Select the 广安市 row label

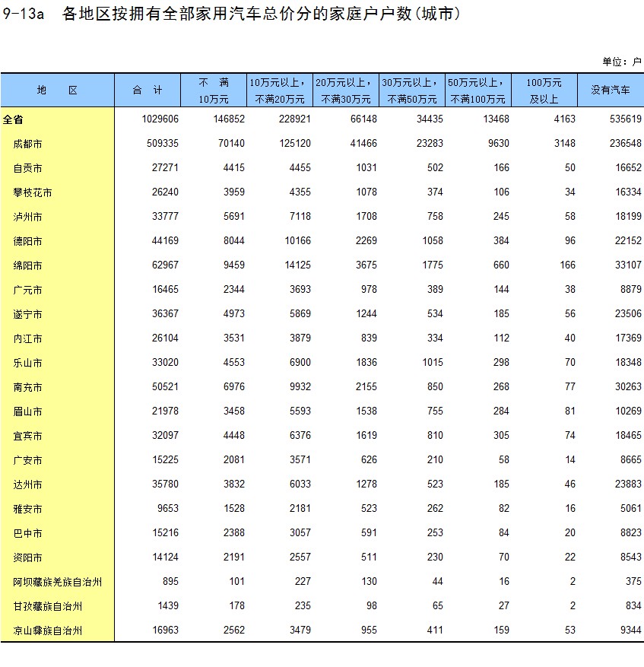click(27, 460)
